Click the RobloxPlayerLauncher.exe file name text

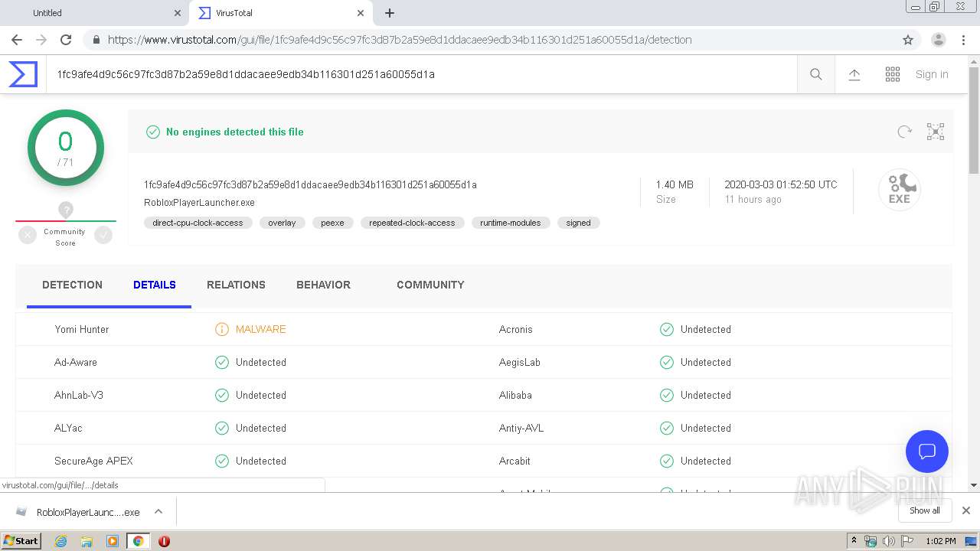click(x=199, y=203)
